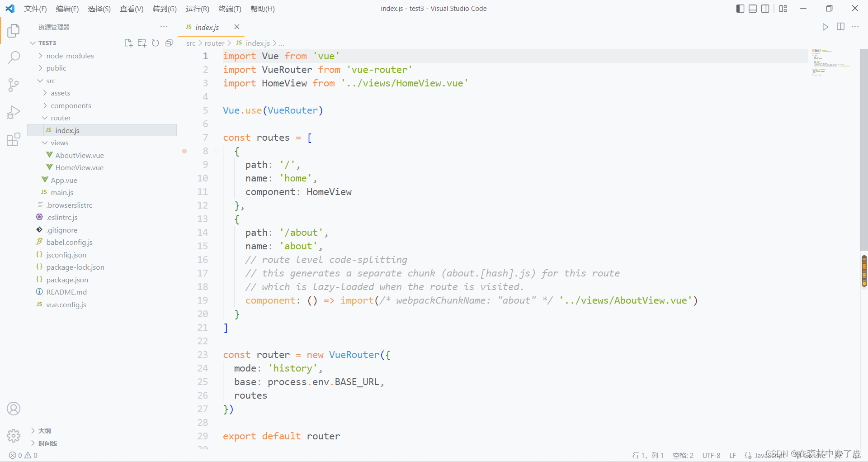The image size is (868, 462).
Task: Open Source Control view
Action: click(14, 85)
